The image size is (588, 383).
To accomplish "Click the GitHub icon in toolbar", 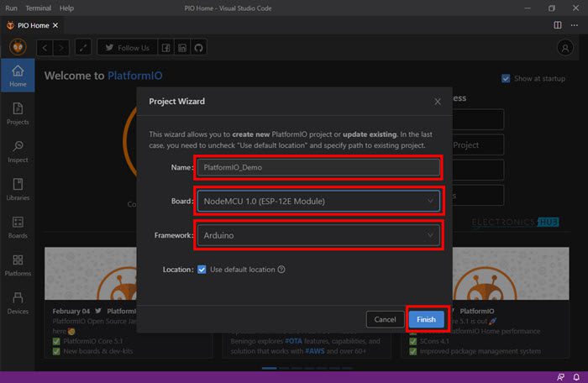I will pos(199,48).
